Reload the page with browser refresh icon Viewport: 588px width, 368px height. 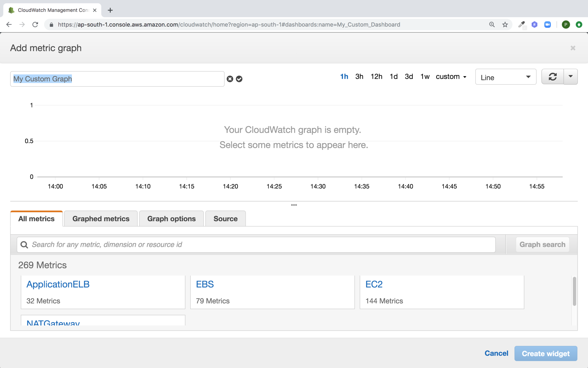point(35,25)
